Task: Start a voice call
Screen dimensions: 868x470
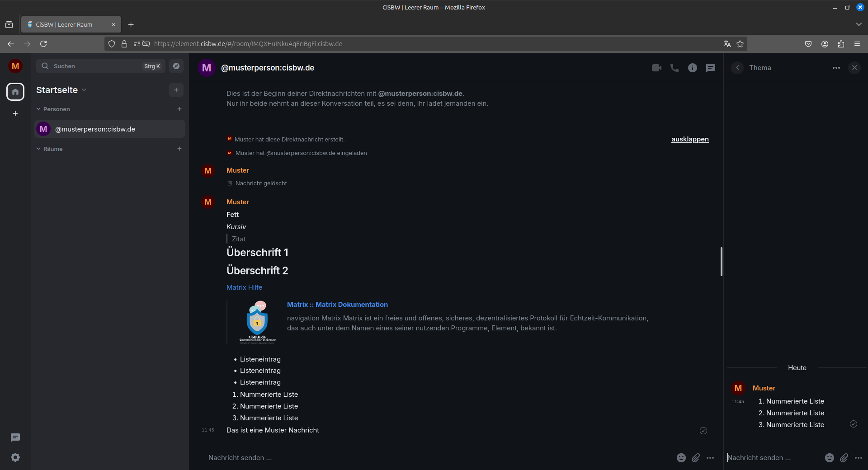Action: point(674,67)
